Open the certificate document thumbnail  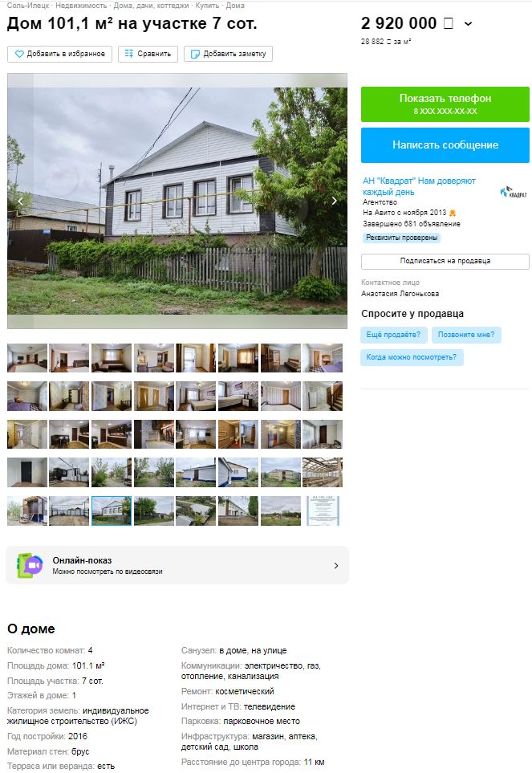(323, 511)
